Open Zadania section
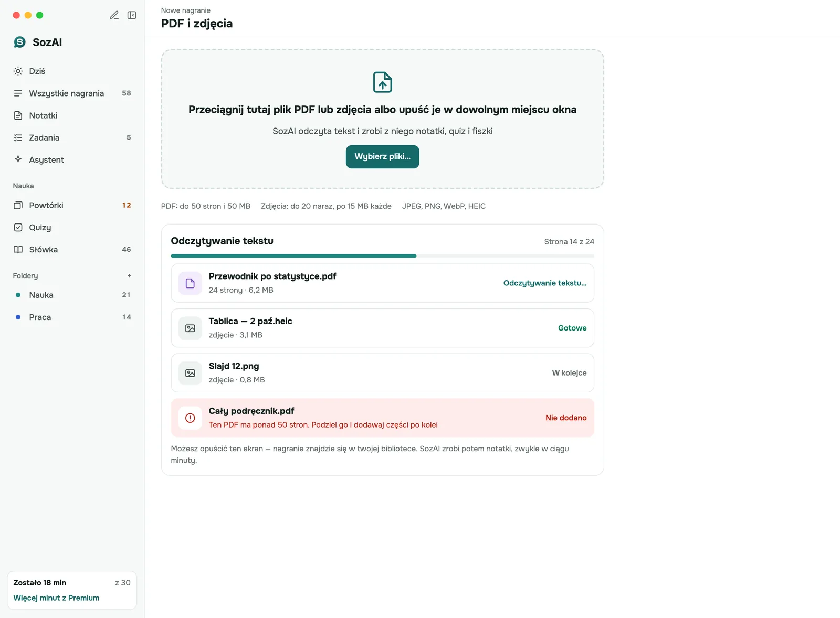This screenshot has width=840, height=618. click(72, 137)
